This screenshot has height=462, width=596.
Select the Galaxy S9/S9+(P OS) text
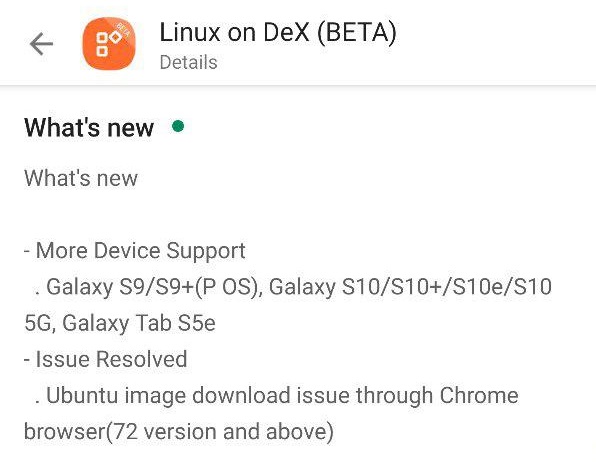coord(154,287)
